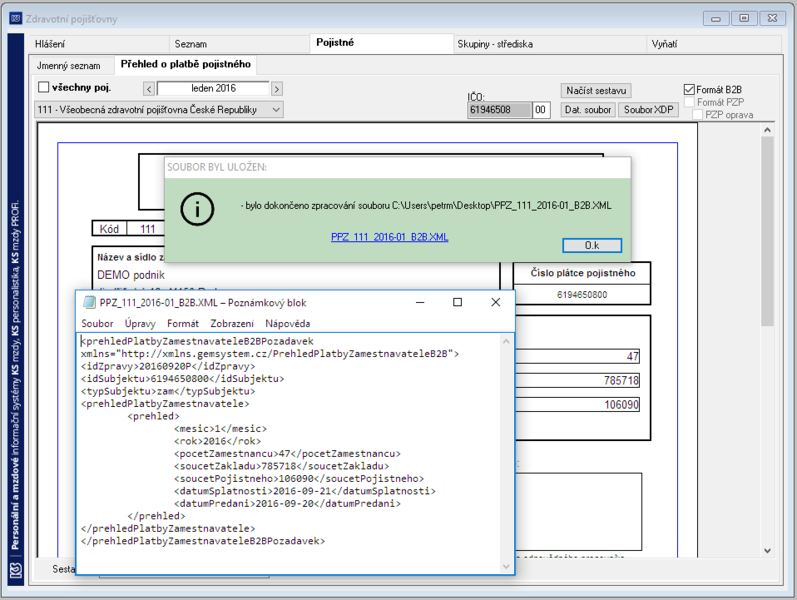The height and width of the screenshot is (600, 797).
Task: Click the payer number 6194650800 in the report
Action: 582,295
